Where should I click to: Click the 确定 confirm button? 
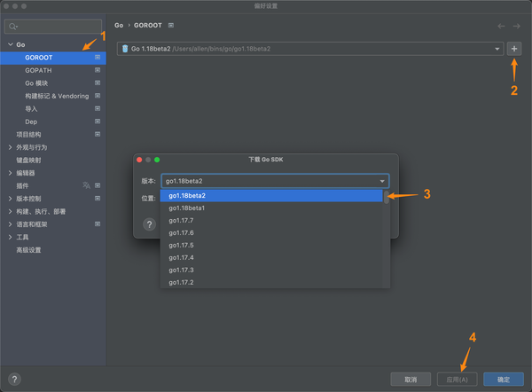click(504, 379)
